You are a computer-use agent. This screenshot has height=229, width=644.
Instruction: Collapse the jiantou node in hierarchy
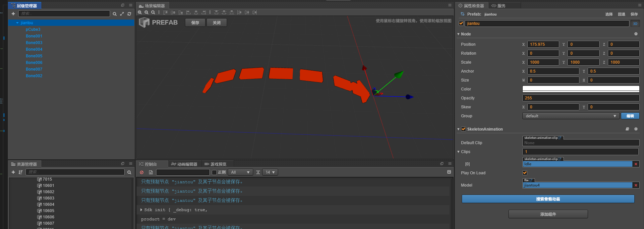17,23
